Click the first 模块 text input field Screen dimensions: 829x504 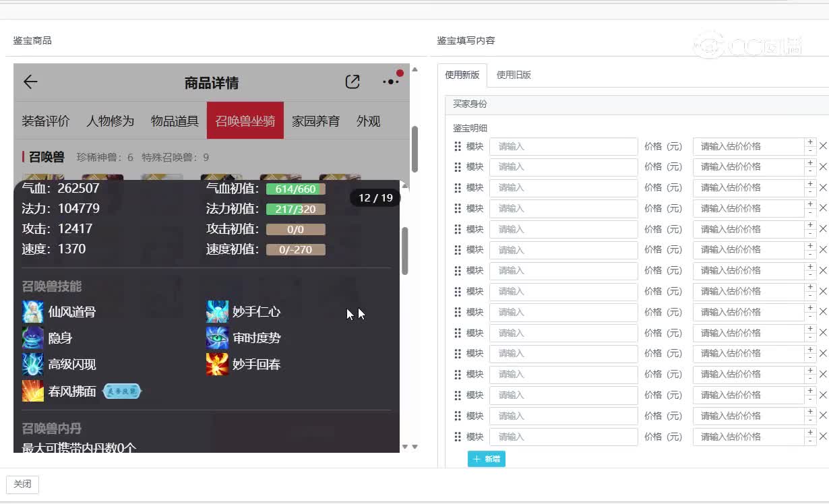coord(563,146)
